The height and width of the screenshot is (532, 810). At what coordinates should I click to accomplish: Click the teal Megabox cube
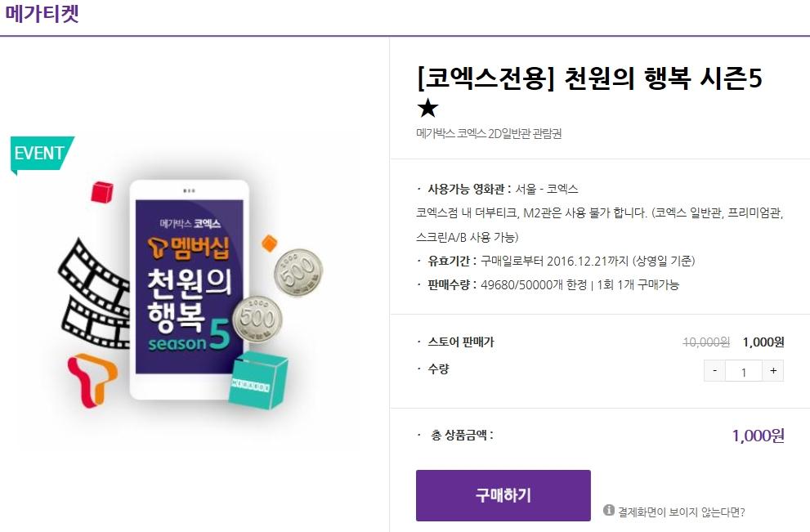[x=257, y=381]
